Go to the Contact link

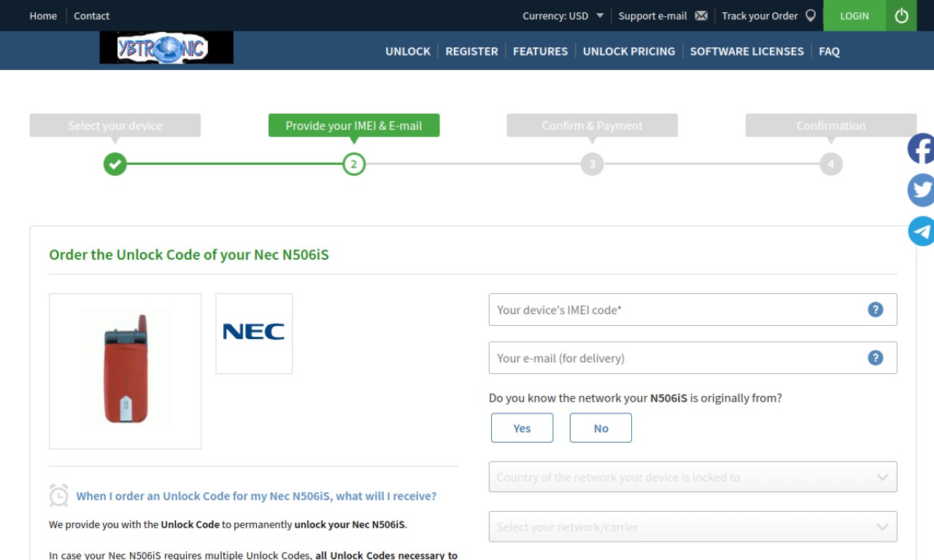click(x=91, y=15)
